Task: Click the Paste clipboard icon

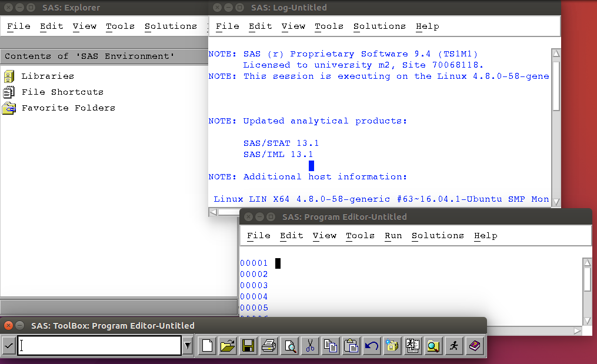Action: pyautogui.click(x=351, y=346)
